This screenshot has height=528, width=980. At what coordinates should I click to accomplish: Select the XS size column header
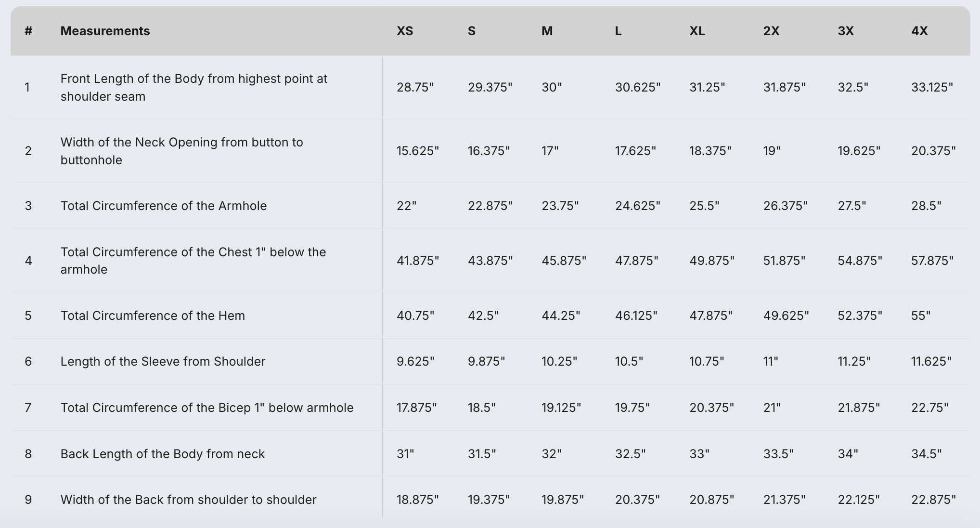[x=405, y=31]
